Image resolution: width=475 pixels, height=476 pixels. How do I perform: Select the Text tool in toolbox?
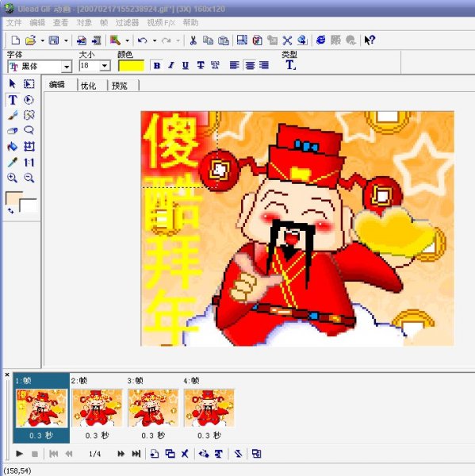click(13, 100)
